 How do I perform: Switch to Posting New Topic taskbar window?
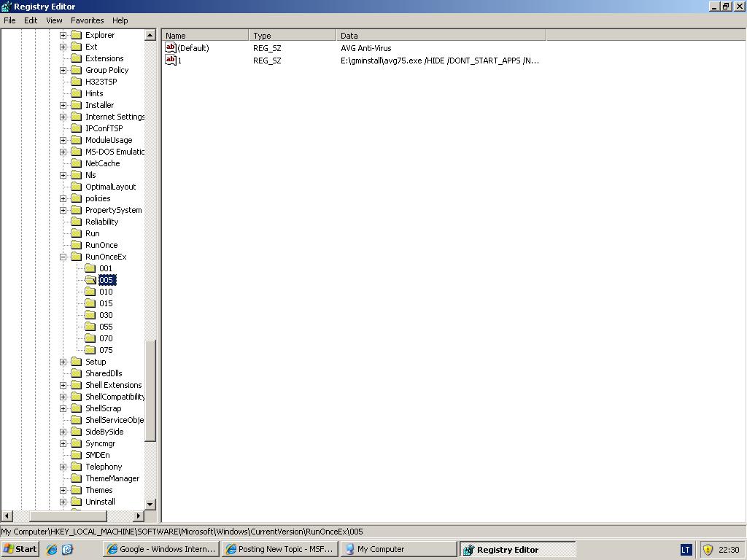279,549
